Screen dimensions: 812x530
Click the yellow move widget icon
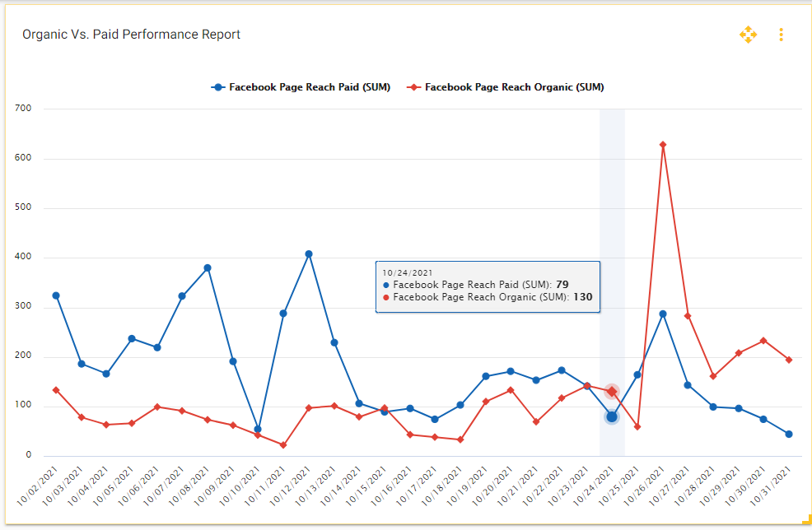[747, 35]
